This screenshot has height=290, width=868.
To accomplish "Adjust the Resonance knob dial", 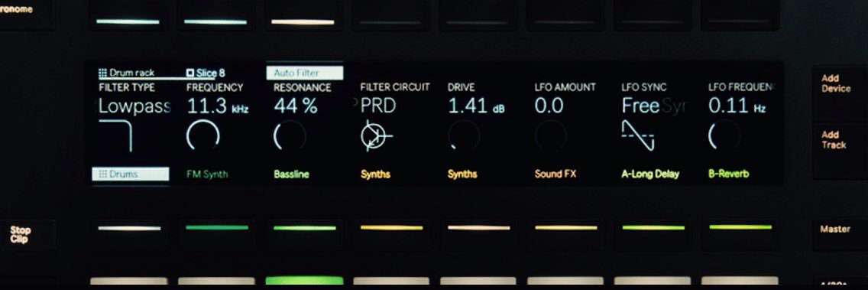I will tap(290, 135).
